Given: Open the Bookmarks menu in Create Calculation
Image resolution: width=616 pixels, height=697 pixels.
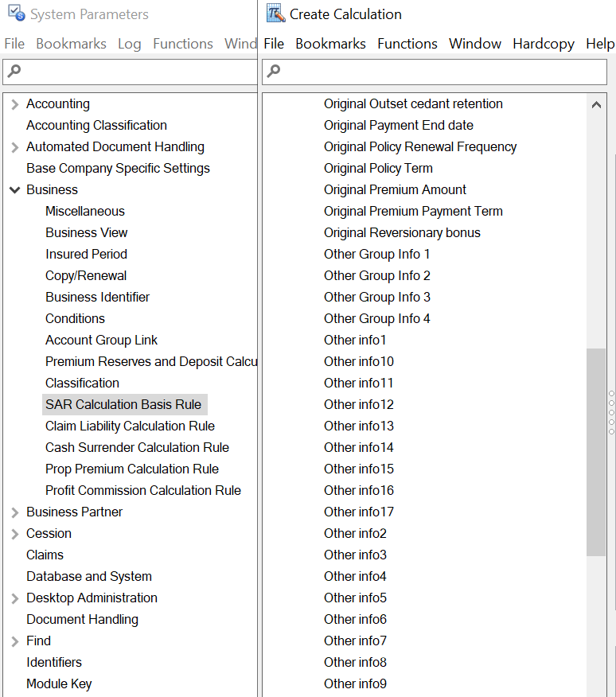Looking at the screenshot, I should 330,44.
